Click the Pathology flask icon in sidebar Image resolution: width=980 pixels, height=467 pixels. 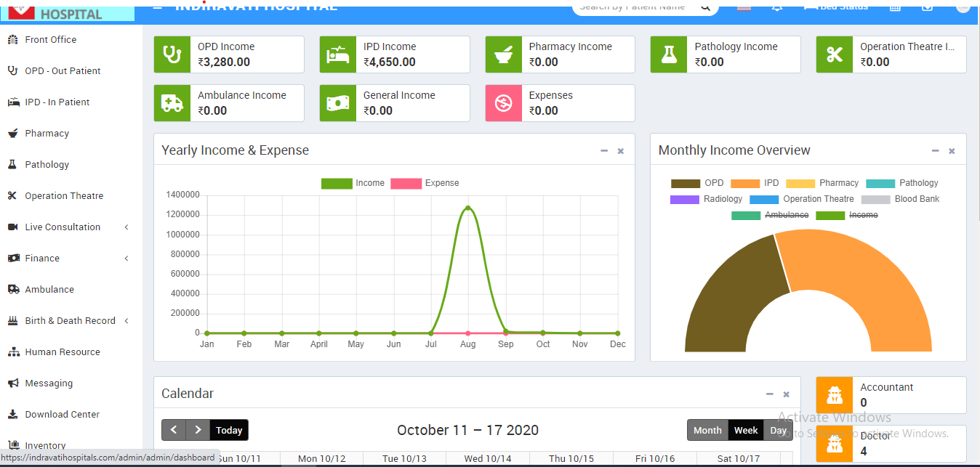click(12, 165)
